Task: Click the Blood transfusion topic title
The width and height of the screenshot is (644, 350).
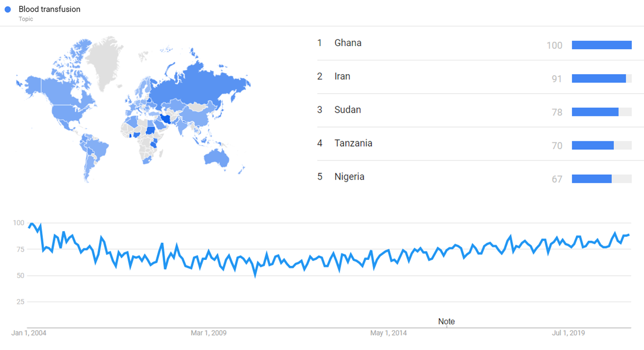Action: pyautogui.click(x=49, y=10)
